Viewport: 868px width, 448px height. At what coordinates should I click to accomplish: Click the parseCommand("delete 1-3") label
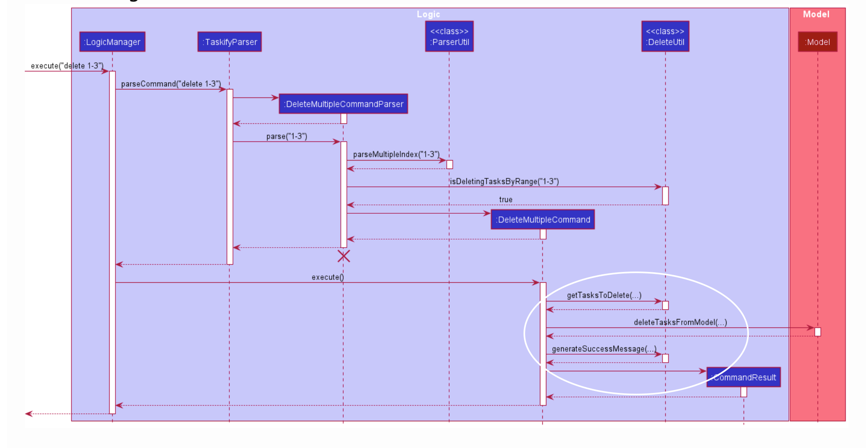171,84
